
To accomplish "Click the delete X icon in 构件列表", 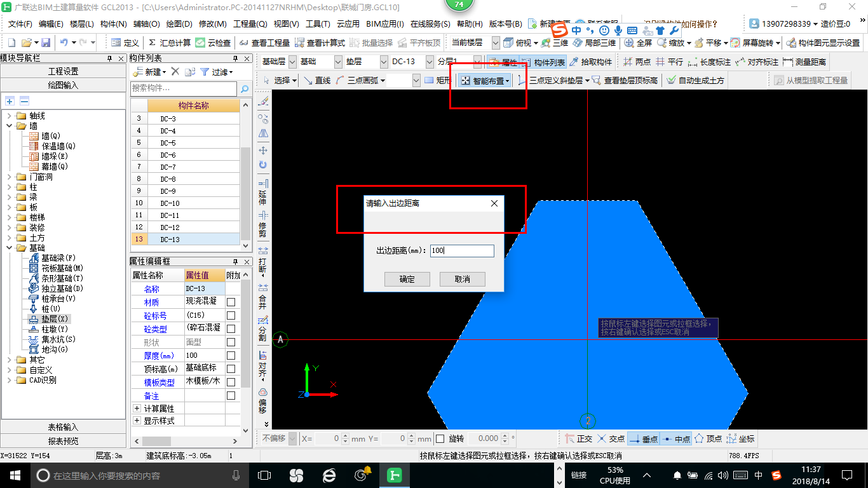I will (175, 72).
